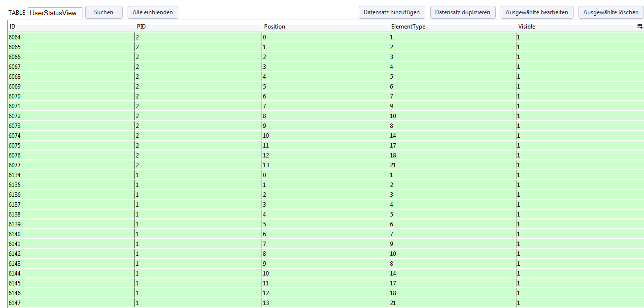Select the row with ID 6134

[326, 175]
